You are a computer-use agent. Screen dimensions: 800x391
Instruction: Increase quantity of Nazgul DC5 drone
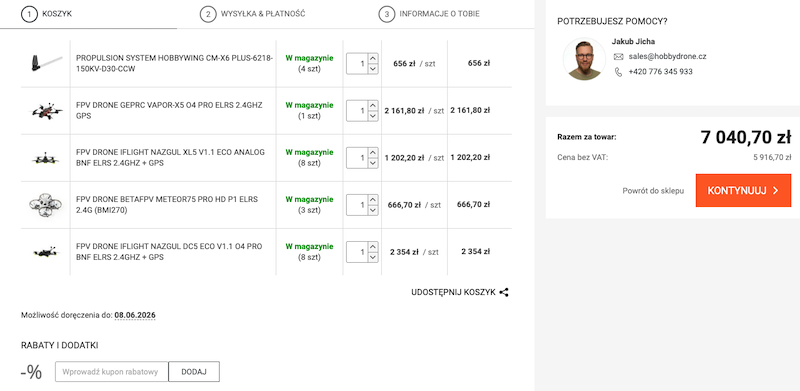coord(373,246)
